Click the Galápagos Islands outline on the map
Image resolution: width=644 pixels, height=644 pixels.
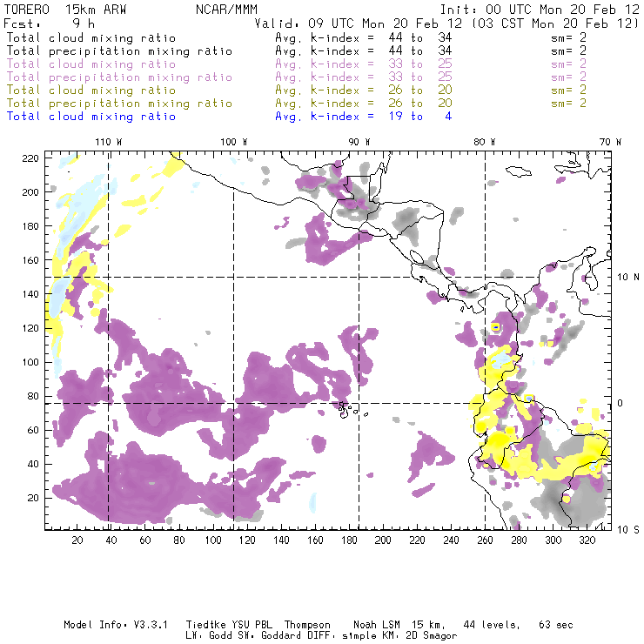click(x=346, y=406)
